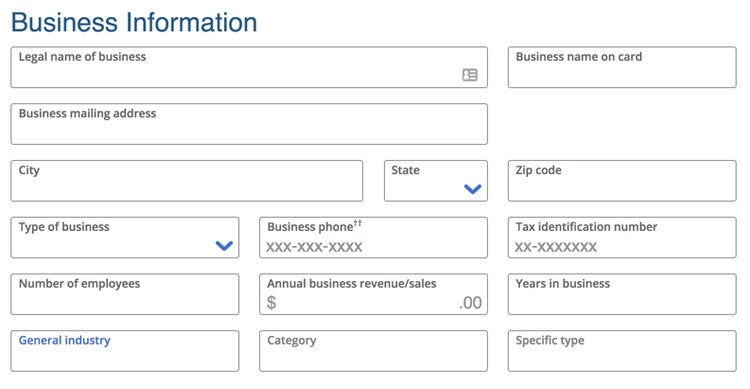The image size is (750, 389).
Task: Focus the Years in business field
Action: [622, 294]
